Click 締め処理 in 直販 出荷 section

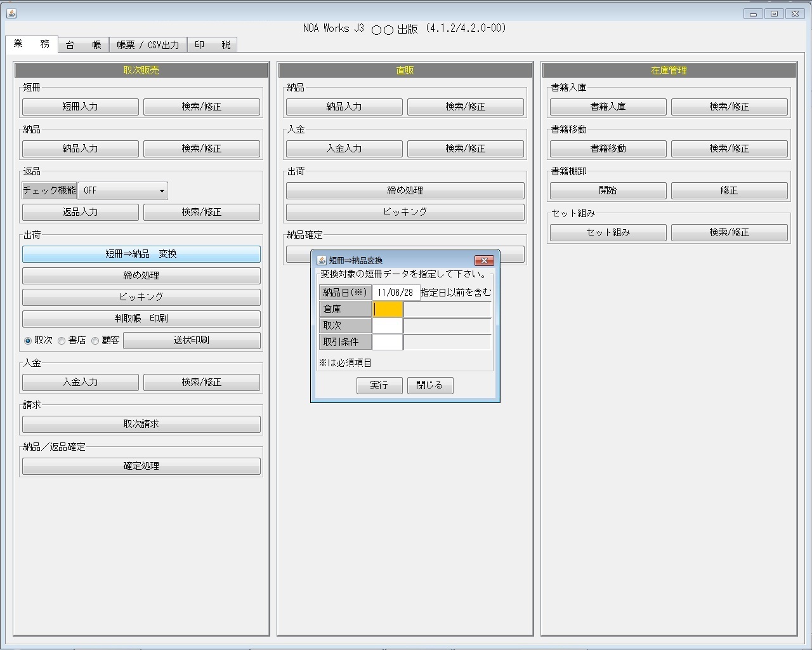(405, 190)
